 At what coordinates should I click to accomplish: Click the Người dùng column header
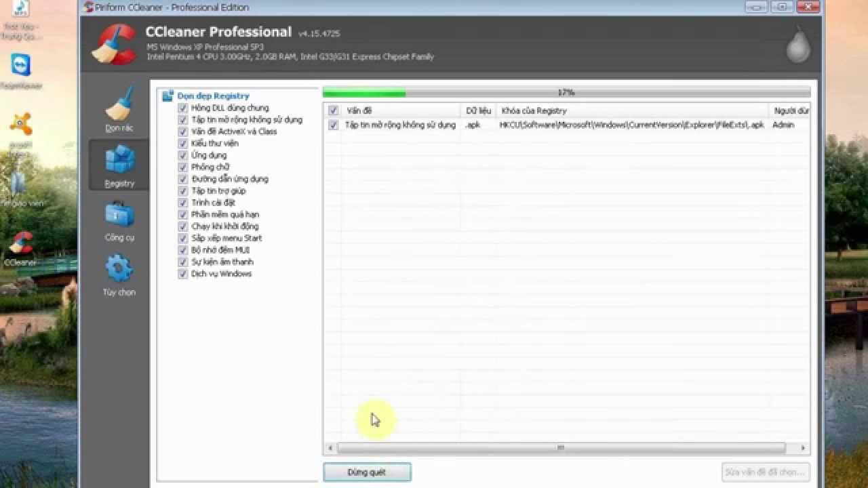pyautogui.click(x=789, y=110)
